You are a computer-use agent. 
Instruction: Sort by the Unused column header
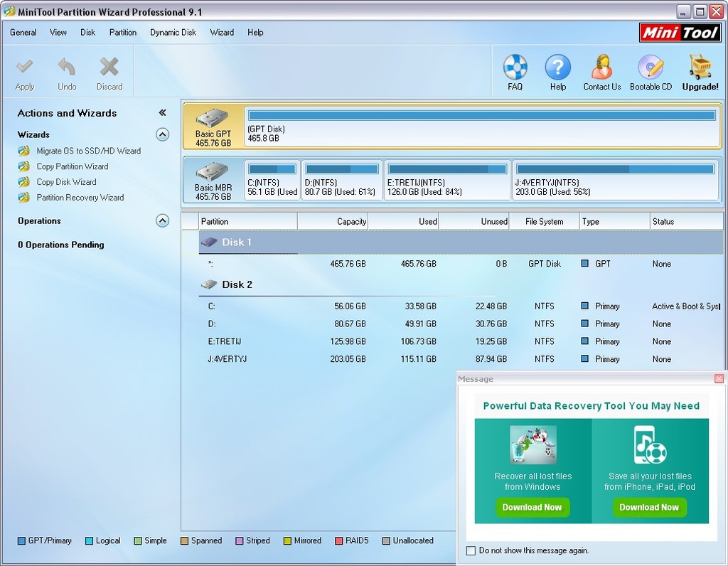pyautogui.click(x=473, y=221)
